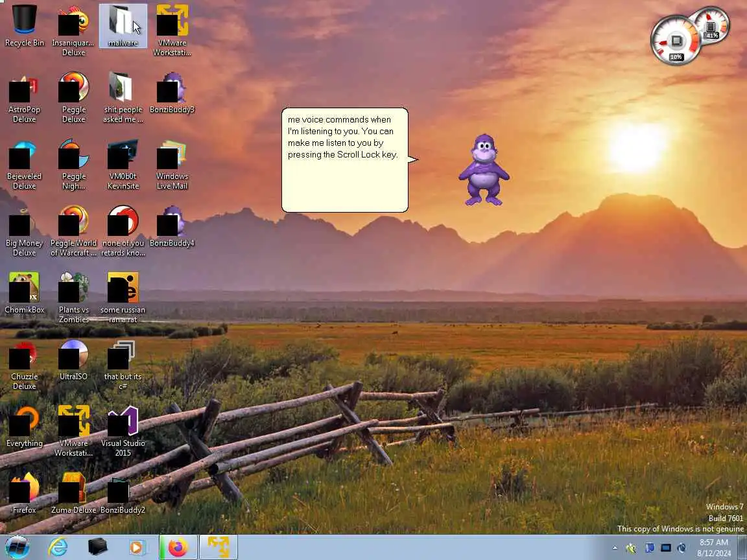The height and width of the screenshot is (560, 747).
Task: Click the Visual Studio 2015 icon
Action: point(123,432)
